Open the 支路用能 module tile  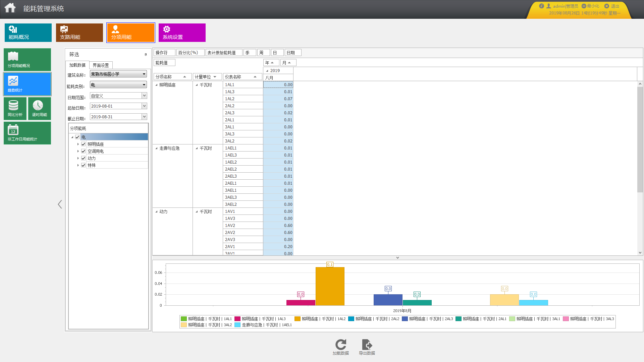tap(79, 33)
